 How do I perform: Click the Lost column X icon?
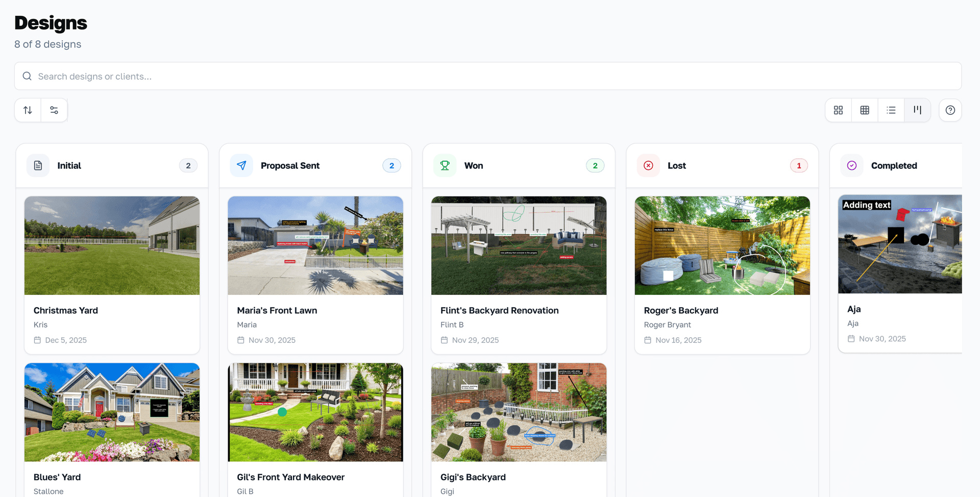point(648,166)
